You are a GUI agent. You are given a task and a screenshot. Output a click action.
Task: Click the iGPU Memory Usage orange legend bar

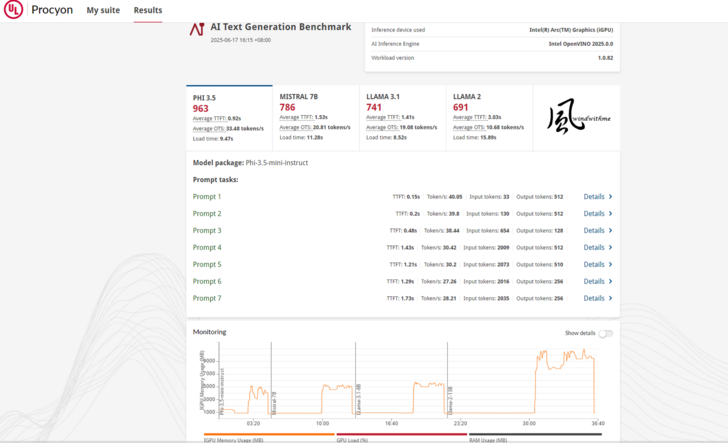click(x=234, y=435)
